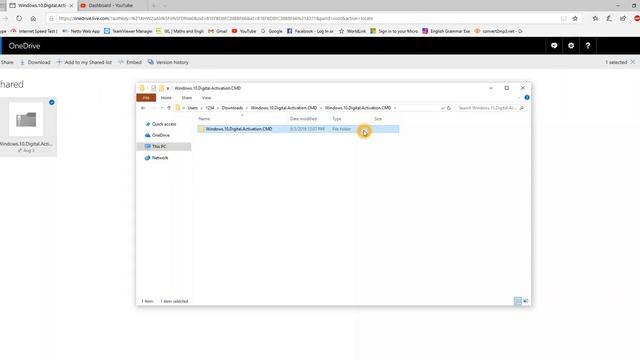This screenshot has height=360, width=640.
Task: Click Users in Explorer breadcrumb path
Action: [x=193, y=108]
